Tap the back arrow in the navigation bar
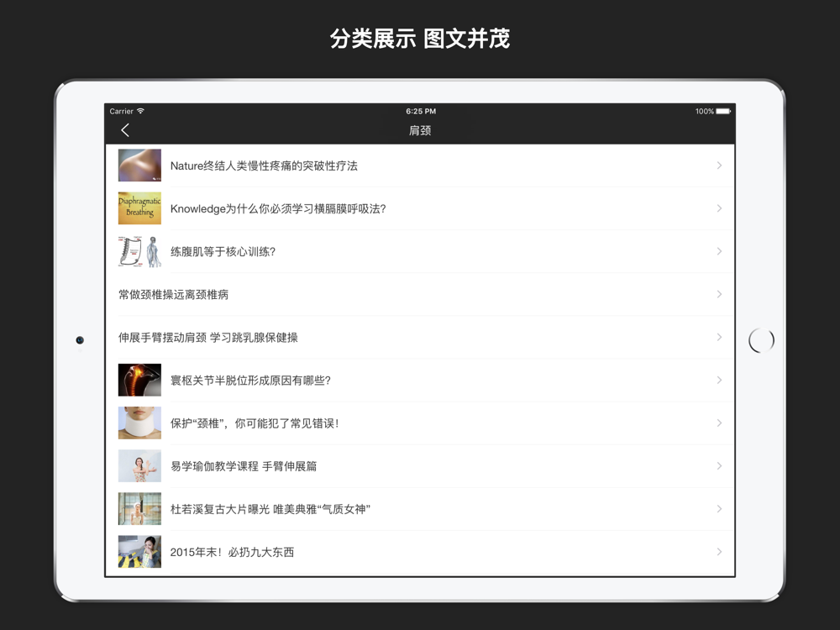This screenshot has width=840, height=630. (x=125, y=130)
